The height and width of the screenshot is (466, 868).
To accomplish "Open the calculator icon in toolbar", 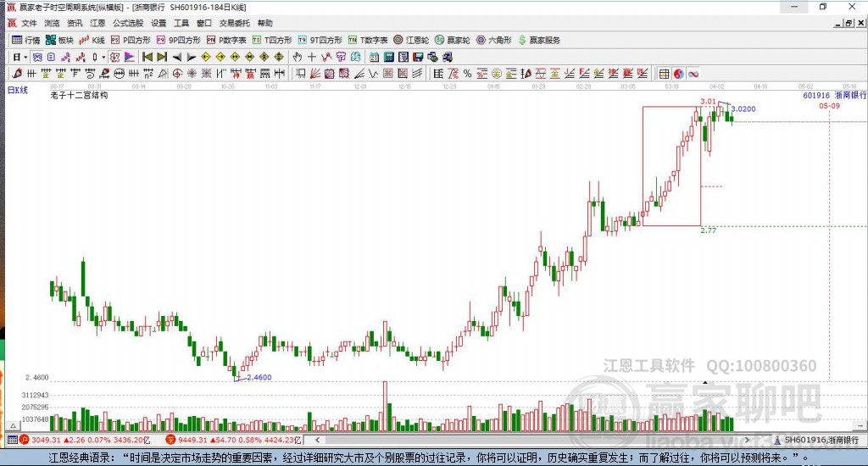I will (x=388, y=57).
